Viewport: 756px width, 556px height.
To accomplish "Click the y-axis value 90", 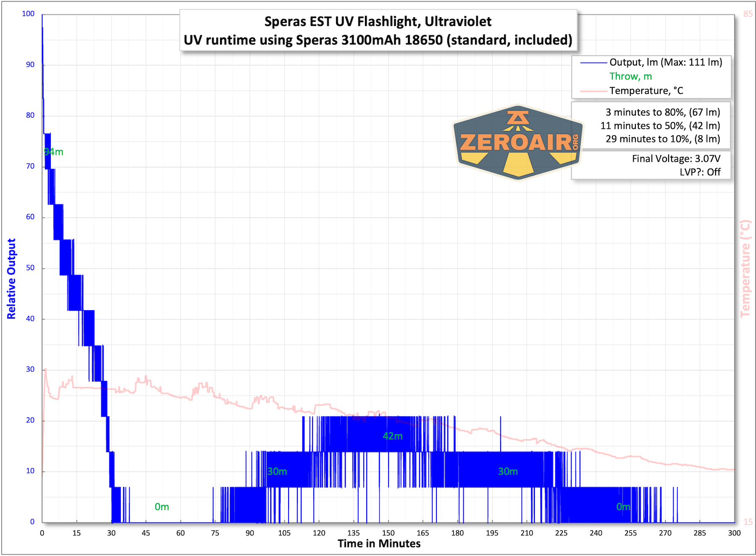I will tap(30, 65).
